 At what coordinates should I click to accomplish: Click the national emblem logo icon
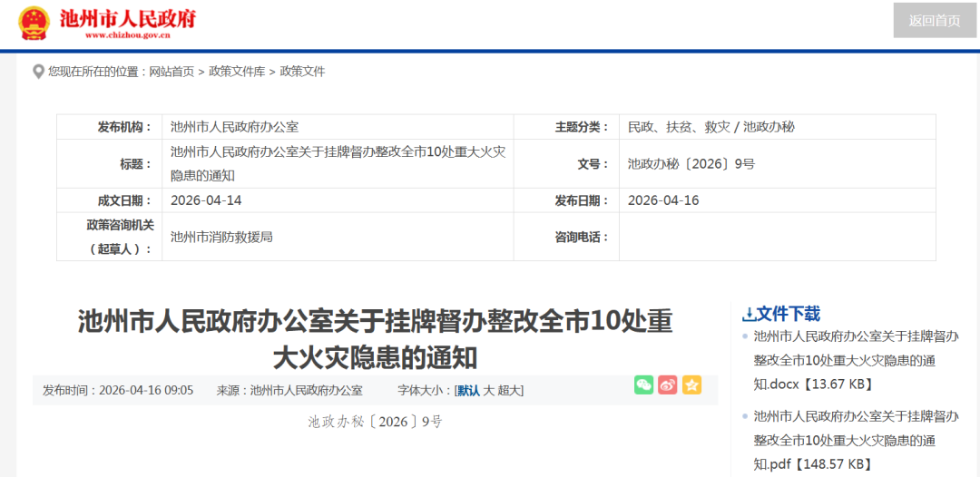point(34,23)
